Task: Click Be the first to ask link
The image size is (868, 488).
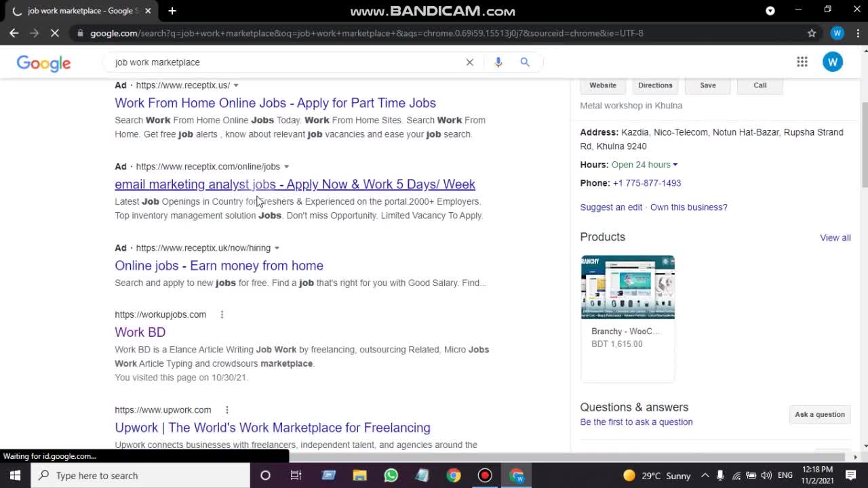Action: [x=636, y=422]
